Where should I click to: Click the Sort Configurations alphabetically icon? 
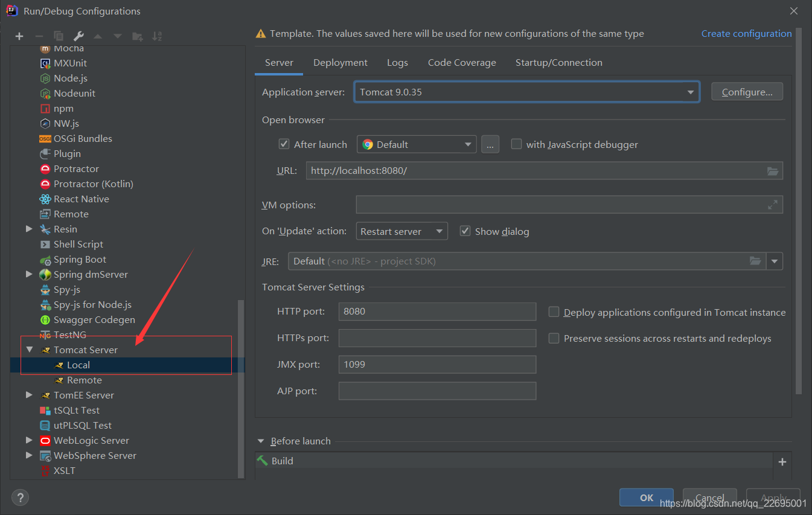pyautogui.click(x=157, y=36)
